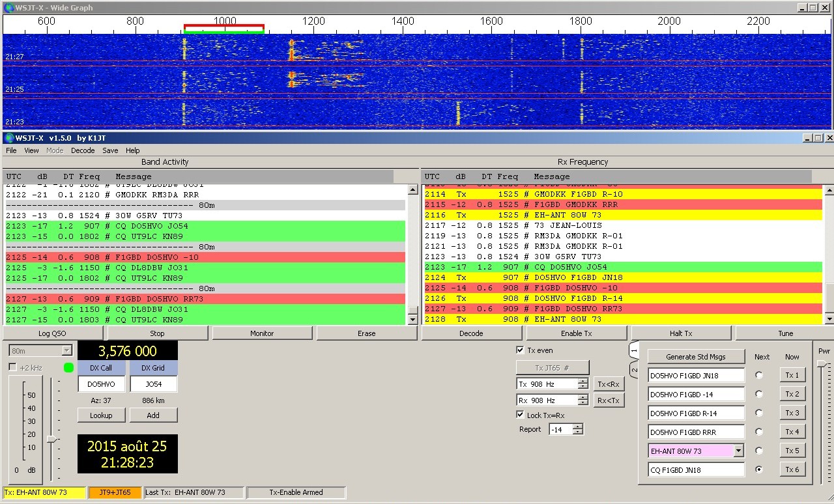
Task: Click Lookup for DX call
Action: click(101, 415)
